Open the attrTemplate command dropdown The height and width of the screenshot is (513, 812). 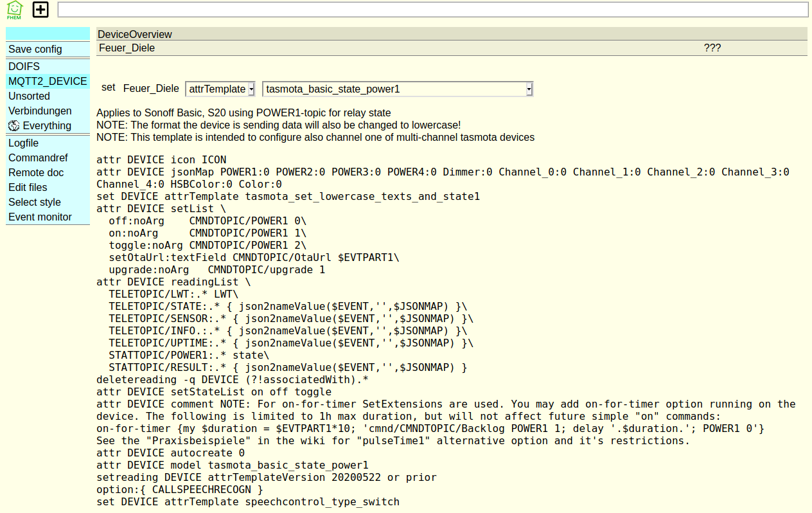tap(220, 89)
